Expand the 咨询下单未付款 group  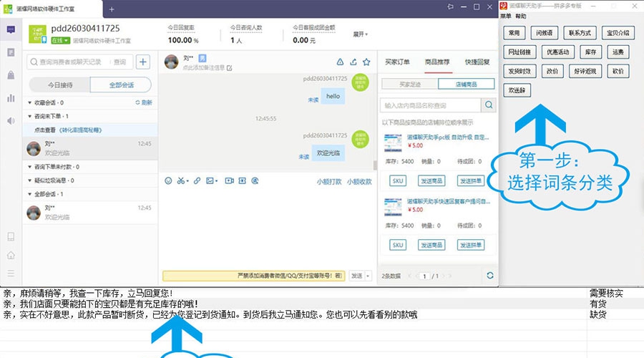pos(29,167)
